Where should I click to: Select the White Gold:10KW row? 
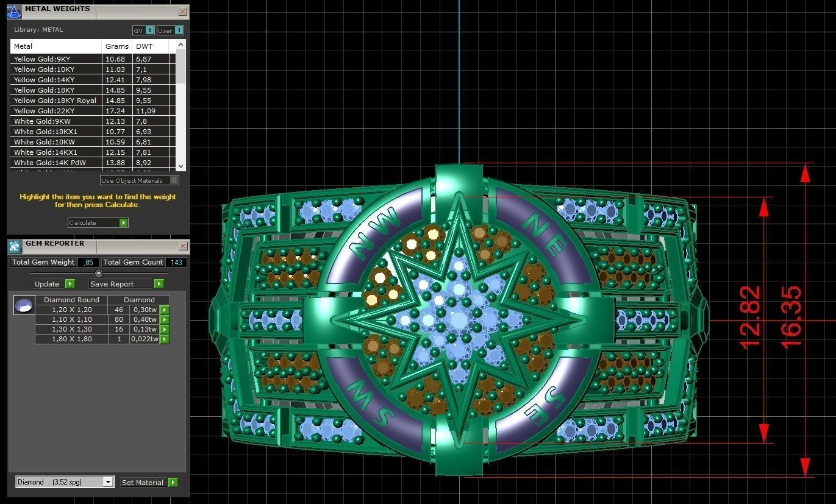(x=93, y=142)
